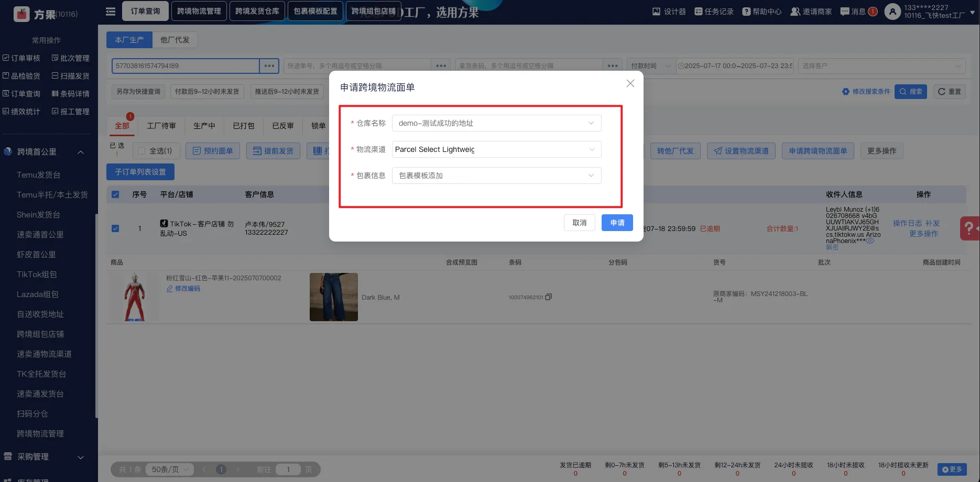Click 取消 to cancel the dialog
The height and width of the screenshot is (482, 980).
point(580,223)
